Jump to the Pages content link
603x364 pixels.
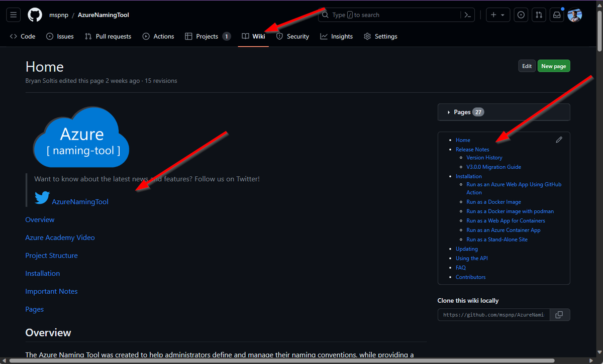35,309
